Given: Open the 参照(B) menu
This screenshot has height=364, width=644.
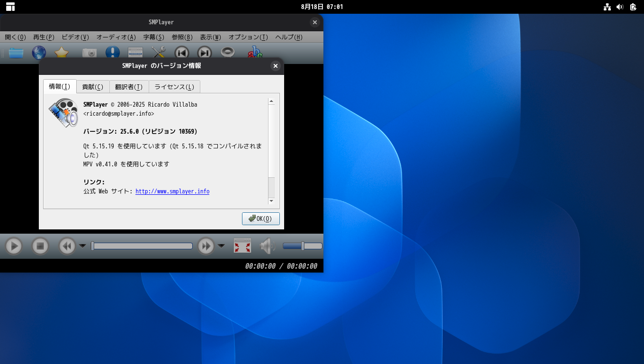Looking at the screenshot, I should [182, 37].
